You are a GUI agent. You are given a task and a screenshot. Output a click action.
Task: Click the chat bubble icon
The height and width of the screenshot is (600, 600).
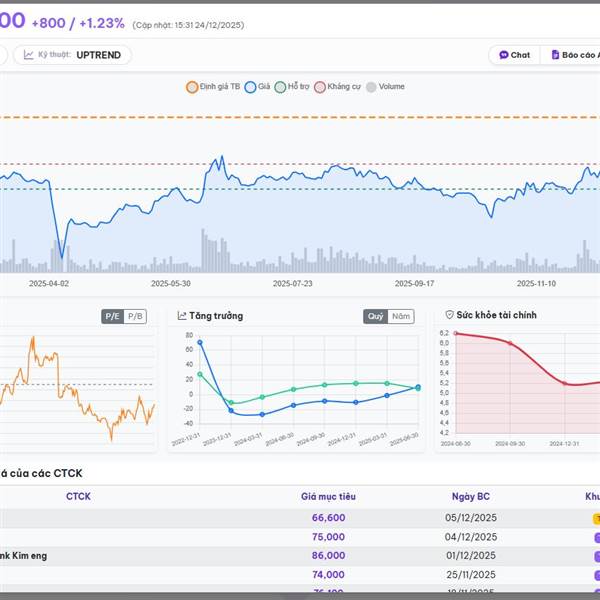point(503,55)
